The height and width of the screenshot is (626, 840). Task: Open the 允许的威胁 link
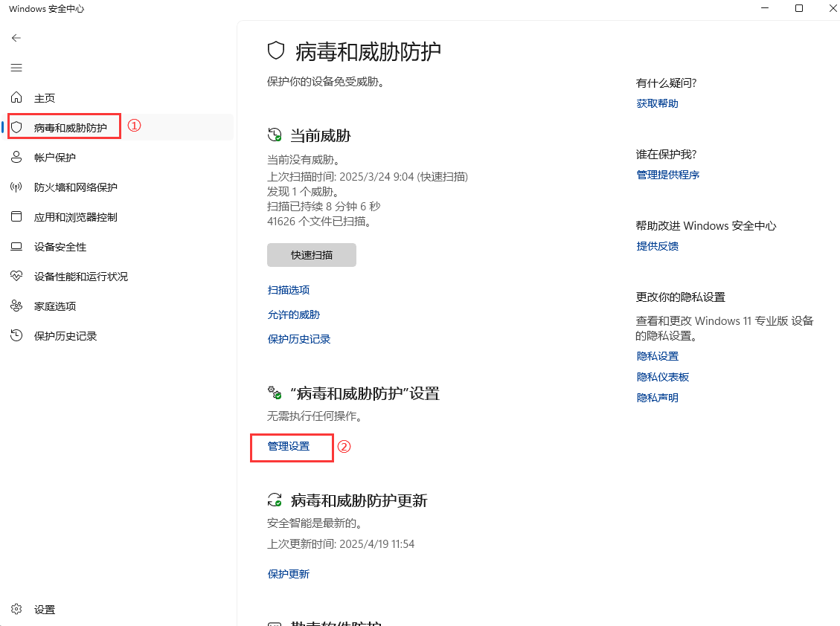(x=294, y=314)
